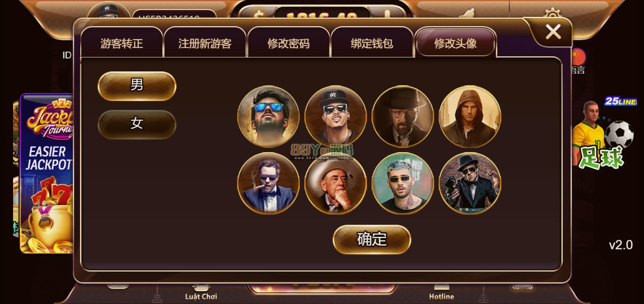Select the tattooed man with blue hair avatar
The height and width of the screenshot is (304, 644).
pyautogui.click(x=403, y=183)
